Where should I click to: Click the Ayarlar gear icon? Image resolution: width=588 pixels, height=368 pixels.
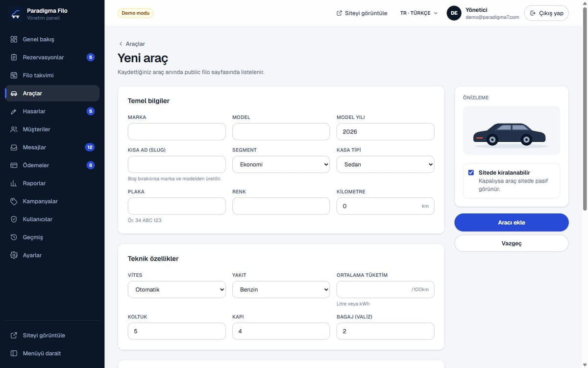[14, 255]
